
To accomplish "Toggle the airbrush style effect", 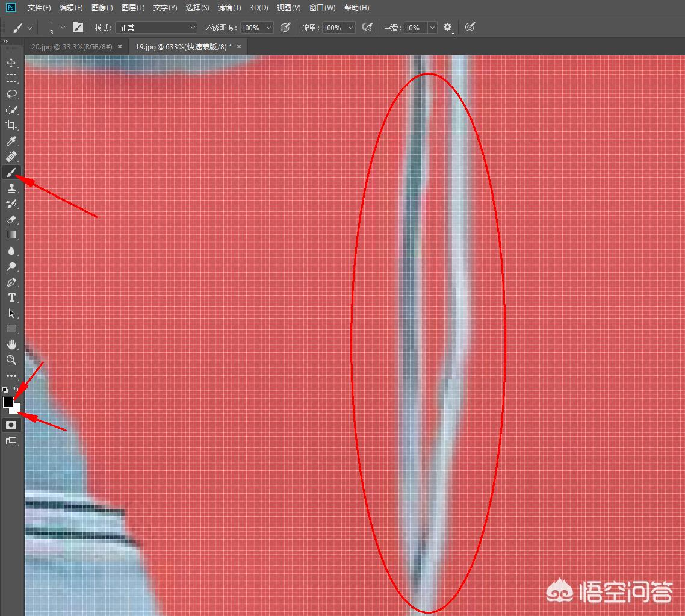I will (367, 27).
